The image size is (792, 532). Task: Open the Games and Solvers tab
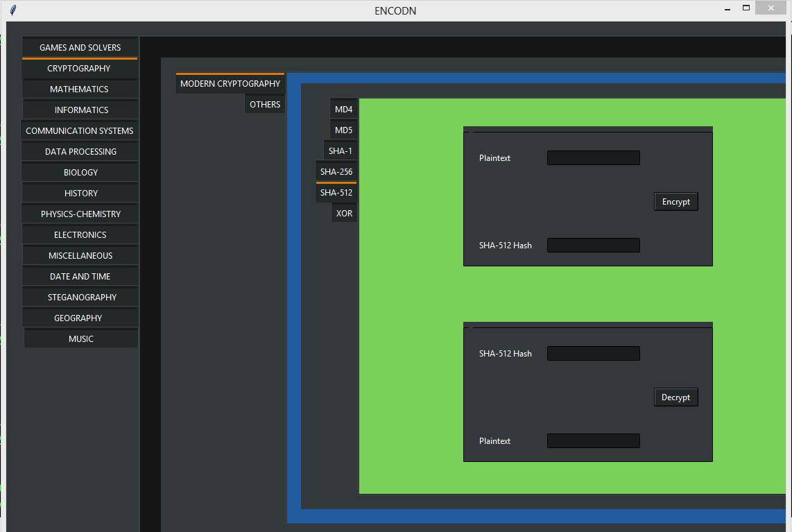click(80, 47)
